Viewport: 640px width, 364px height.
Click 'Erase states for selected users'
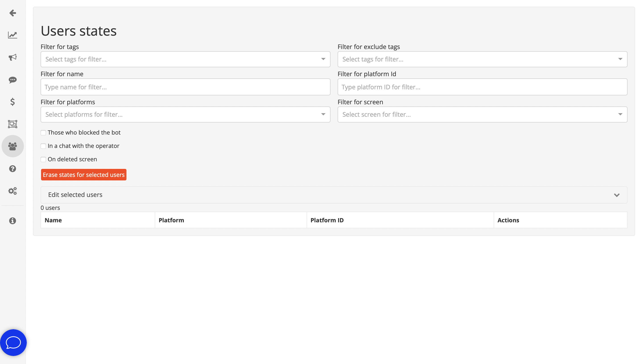[x=84, y=174]
